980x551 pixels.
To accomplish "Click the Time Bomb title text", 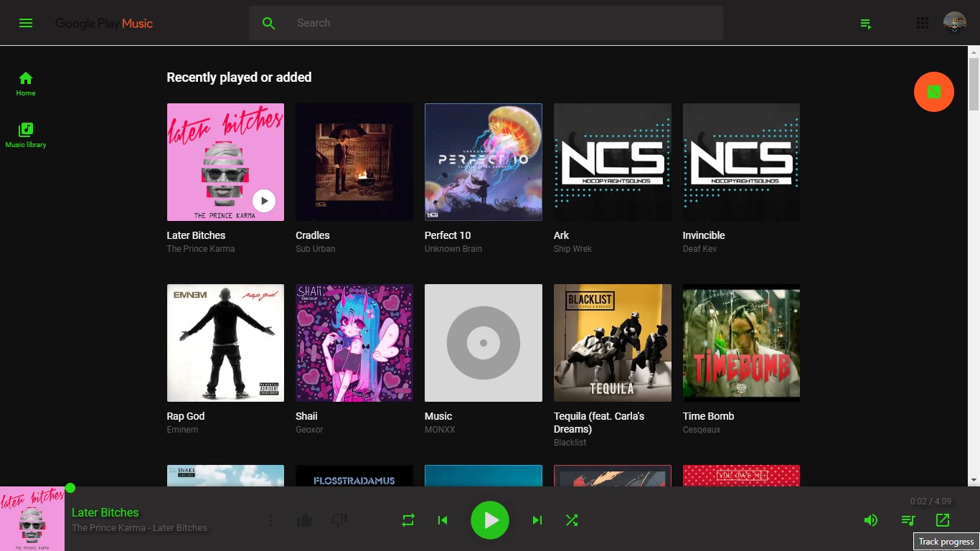I will point(708,416).
